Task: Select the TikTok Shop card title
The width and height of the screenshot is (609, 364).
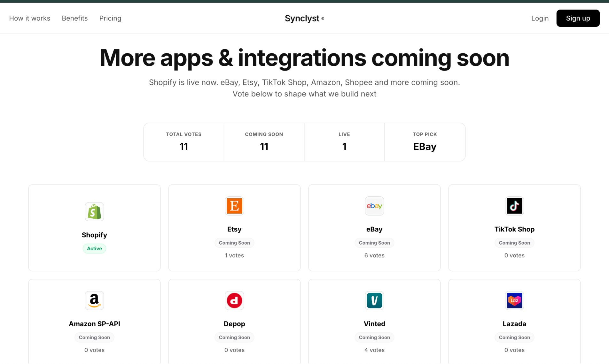Action: click(x=514, y=229)
